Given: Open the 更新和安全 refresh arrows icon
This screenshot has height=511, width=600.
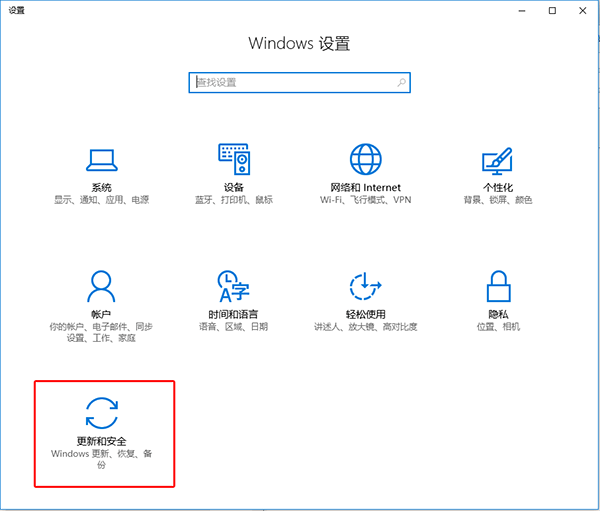Looking at the screenshot, I should [101, 413].
